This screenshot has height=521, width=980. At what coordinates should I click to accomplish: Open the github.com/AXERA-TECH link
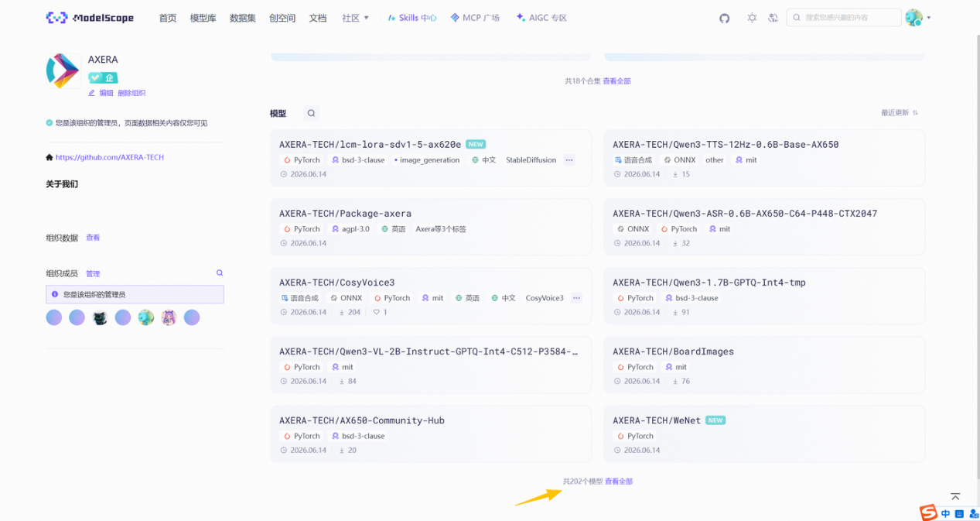tap(110, 157)
